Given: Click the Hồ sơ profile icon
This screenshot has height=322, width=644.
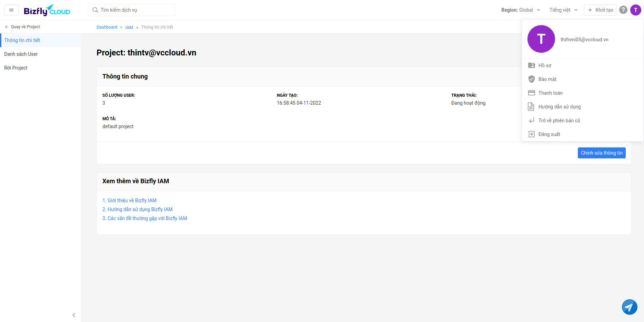Looking at the screenshot, I should [531, 65].
